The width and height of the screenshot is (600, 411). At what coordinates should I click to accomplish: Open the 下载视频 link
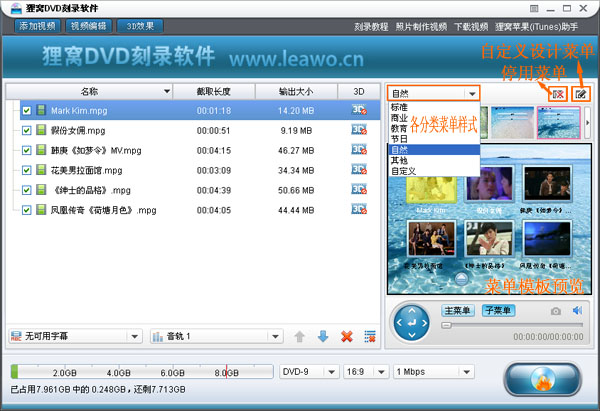pyautogui.click(x=471, y=27)
